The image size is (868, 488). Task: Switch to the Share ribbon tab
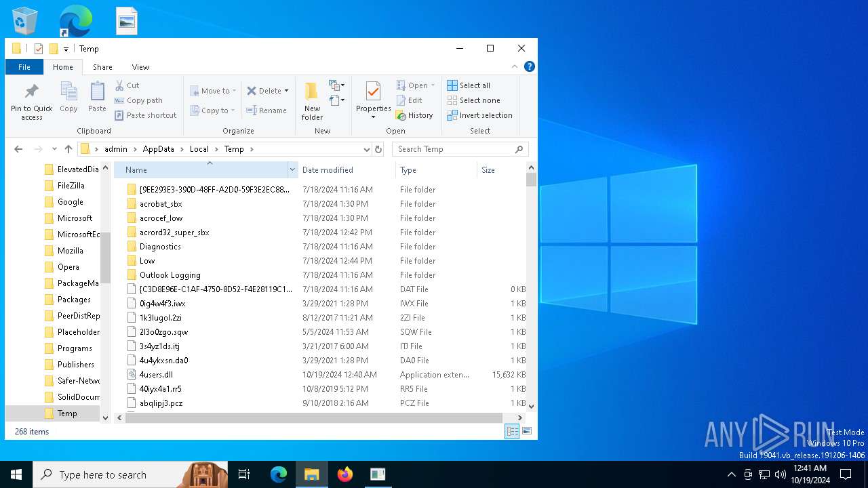coord(103,67)
